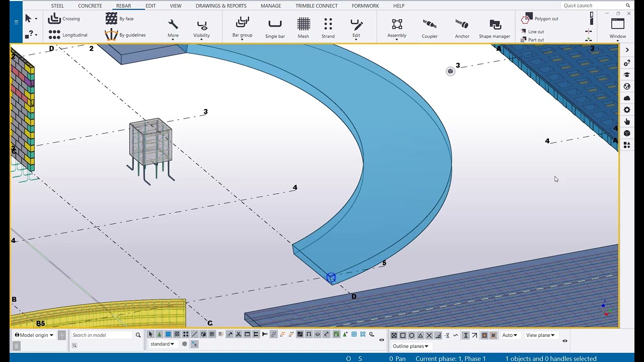Click the search magnifier in Search in model
This screenshot has height=362, width=644.
coord(138,335)
